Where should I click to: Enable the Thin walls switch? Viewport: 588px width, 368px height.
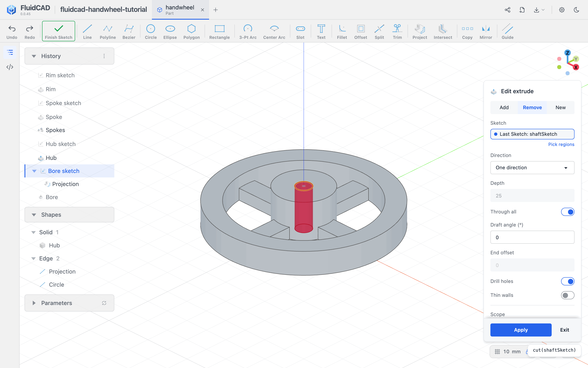(x=568, y=295)
